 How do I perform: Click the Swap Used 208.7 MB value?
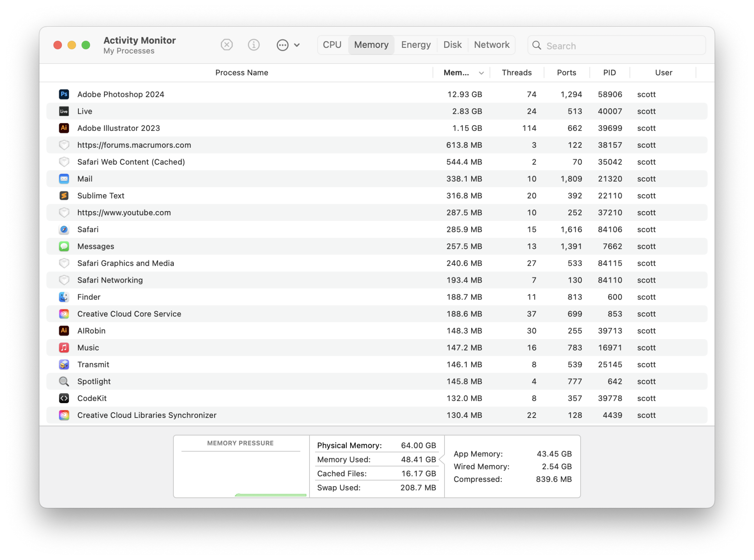[418, 488]
